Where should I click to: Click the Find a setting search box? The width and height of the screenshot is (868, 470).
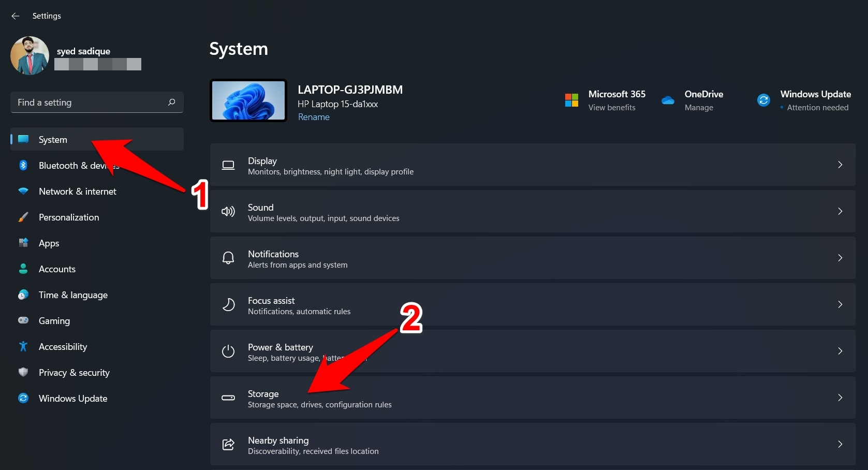96,102
